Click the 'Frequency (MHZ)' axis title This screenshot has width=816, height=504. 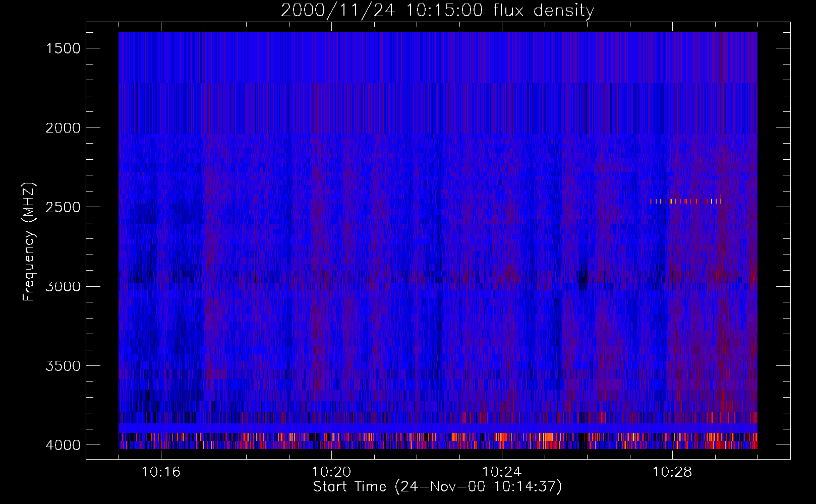pyautogui.click(x=29, y=242)
